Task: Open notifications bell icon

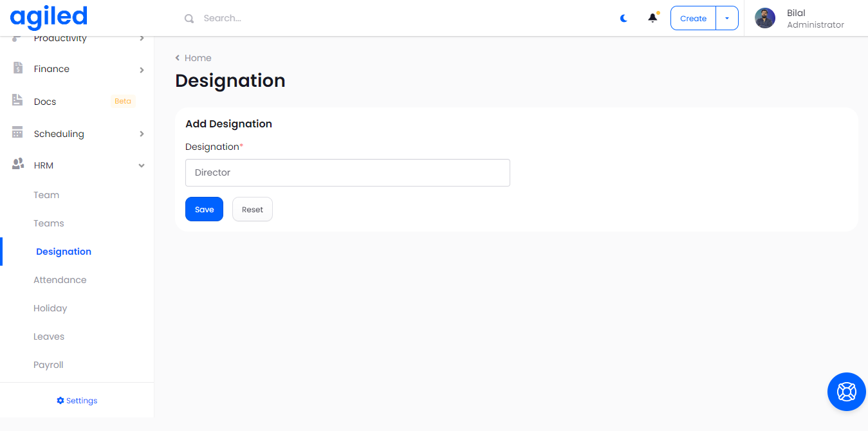Action: [x=652, y=18]
